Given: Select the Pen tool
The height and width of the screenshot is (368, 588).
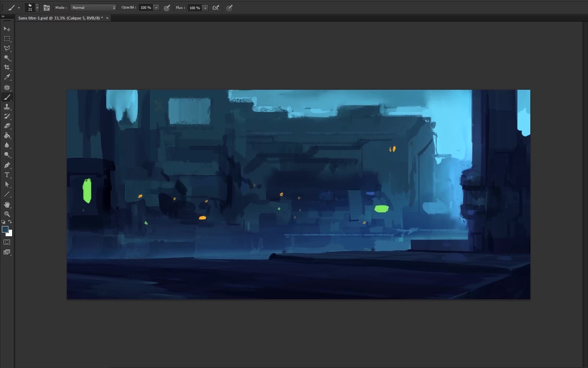Looking at the screenshot, I should click(7, 165).
